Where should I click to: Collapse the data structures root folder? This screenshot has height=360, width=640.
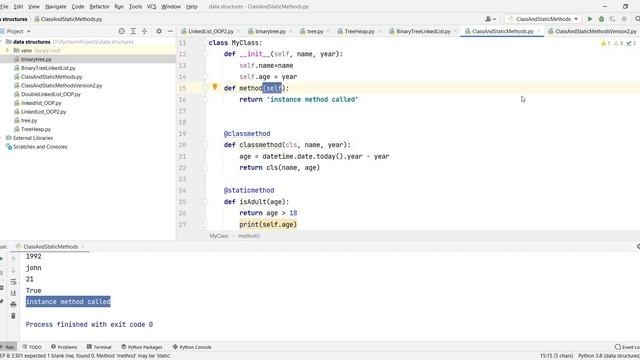(x=1, y=42)
